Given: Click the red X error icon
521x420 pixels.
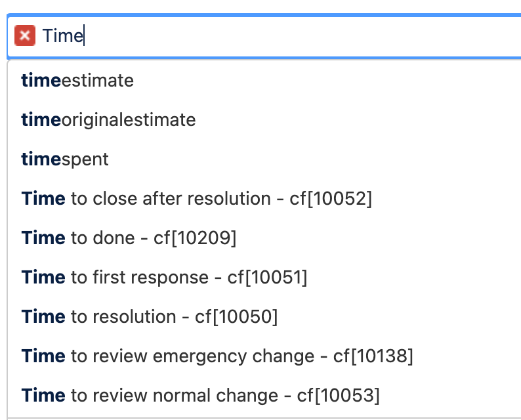Looking at the screenshot, I should click(x=24, y=35).
